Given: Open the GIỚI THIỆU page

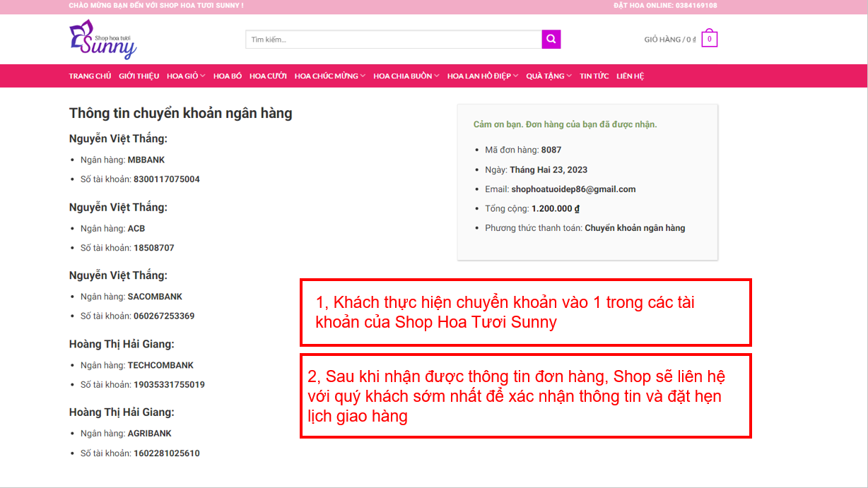Looking at the screenshot, I should tap(139, 76).
